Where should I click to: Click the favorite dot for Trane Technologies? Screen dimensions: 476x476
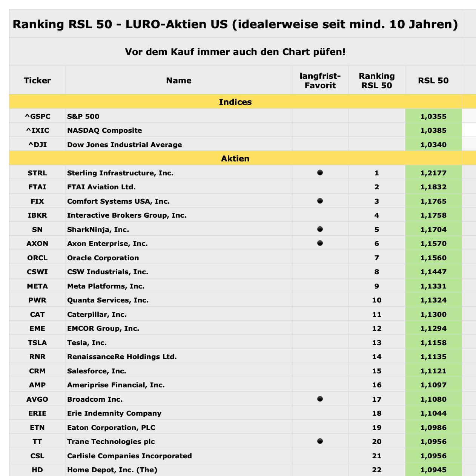pyautogui.click(x=320, y=441)
